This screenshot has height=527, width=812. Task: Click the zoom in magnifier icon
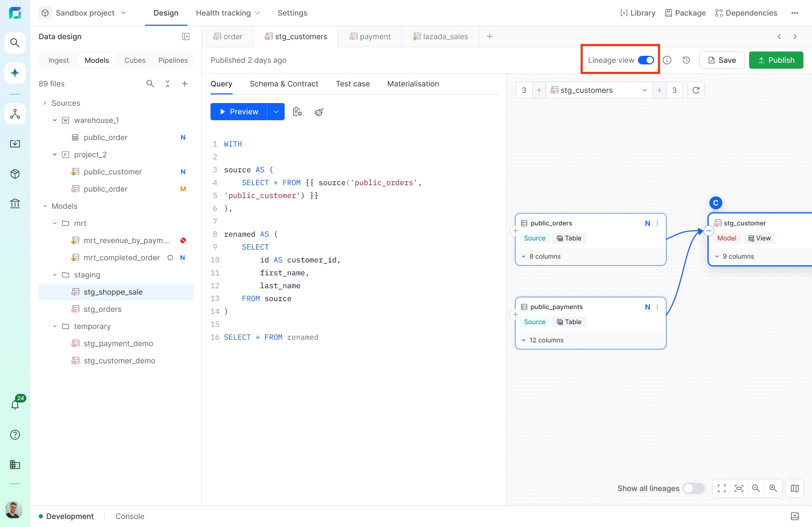[x=773, y=488]
